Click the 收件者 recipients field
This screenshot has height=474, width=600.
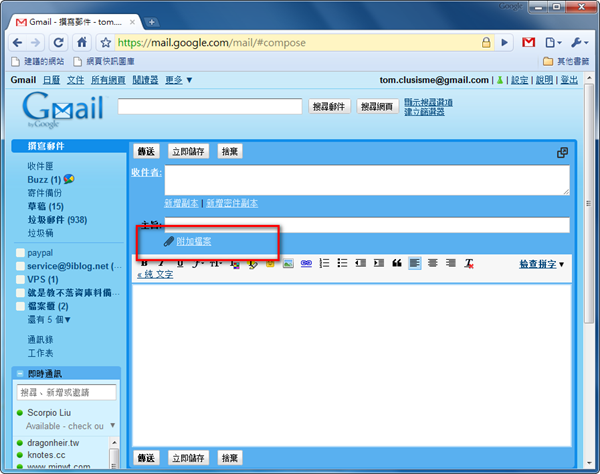367,180
